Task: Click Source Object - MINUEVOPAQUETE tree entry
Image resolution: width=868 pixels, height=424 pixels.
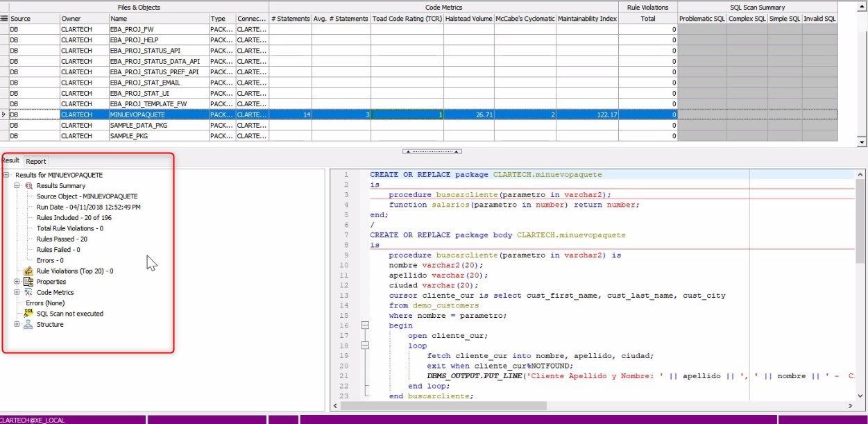Action: coord(87,196)
